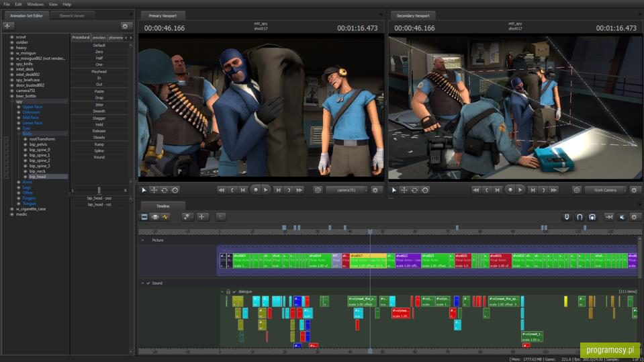
Task: Toggle dialogue track lock icon
Action: pyautogui.click(x=228, y=291)
